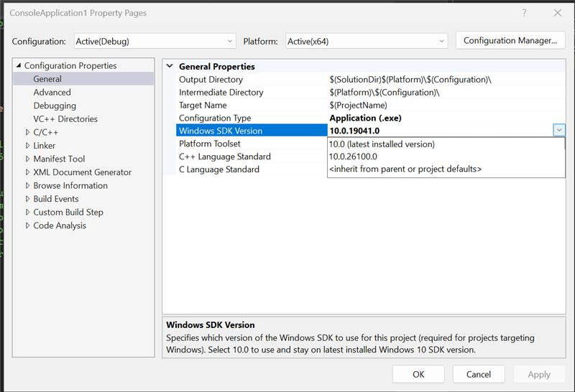Click the Apply button
Screen dimensions: 575x392
click(539, 374)
